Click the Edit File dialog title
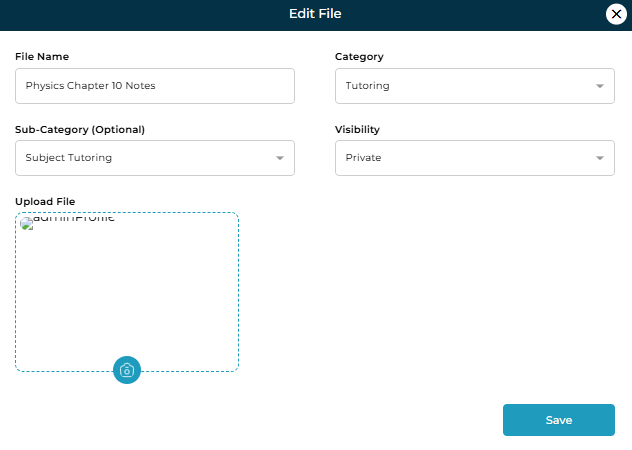The image size is (632, 450). 316,14
